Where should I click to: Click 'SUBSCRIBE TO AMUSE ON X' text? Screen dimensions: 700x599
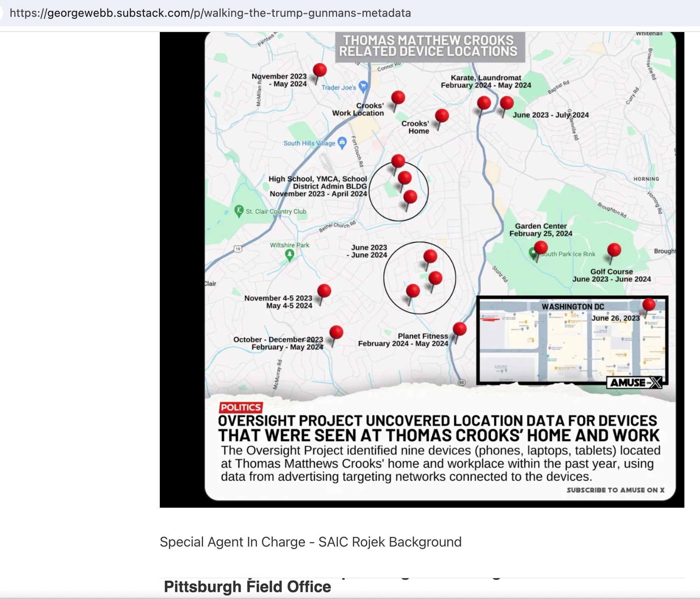[x=616, y=490]
